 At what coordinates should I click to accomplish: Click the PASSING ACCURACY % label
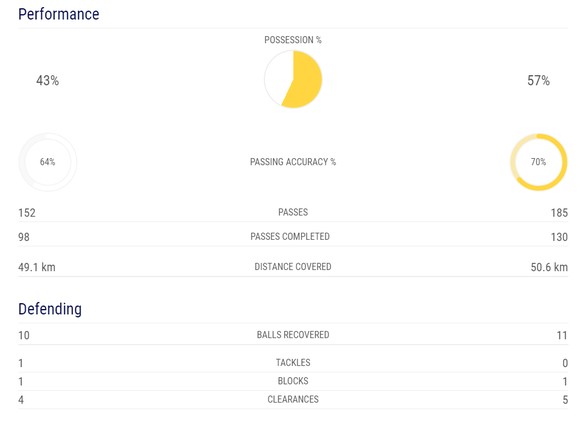[293, 162]
